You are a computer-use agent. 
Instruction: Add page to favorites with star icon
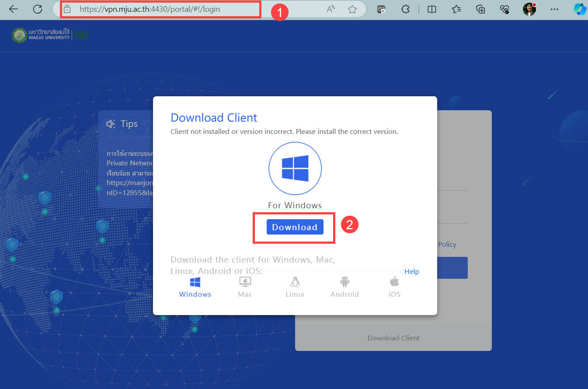point(352,9)
